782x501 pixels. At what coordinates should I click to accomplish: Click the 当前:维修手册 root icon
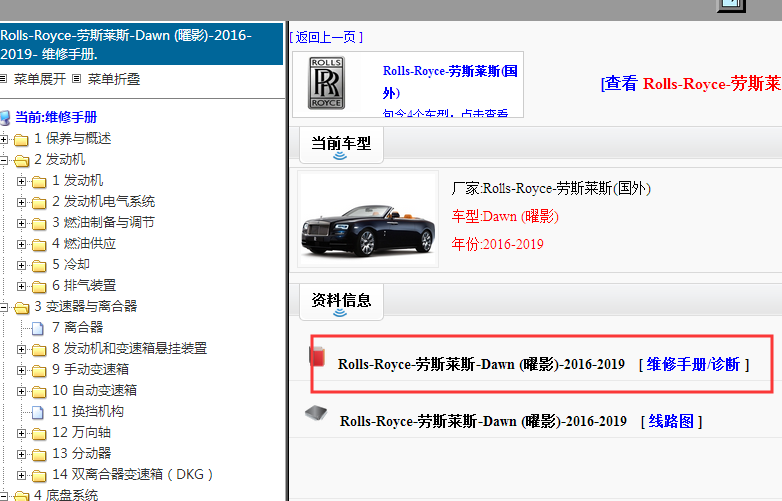coord(5,118)
